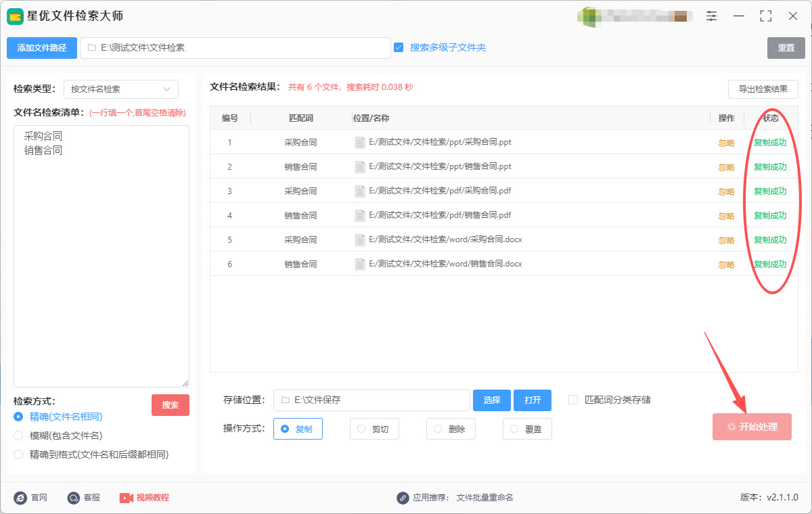Image resolution: width=812 pixels, height=514 pixels.
Task: Open the 官网 website icon
Action: click(x=20, y=498)
